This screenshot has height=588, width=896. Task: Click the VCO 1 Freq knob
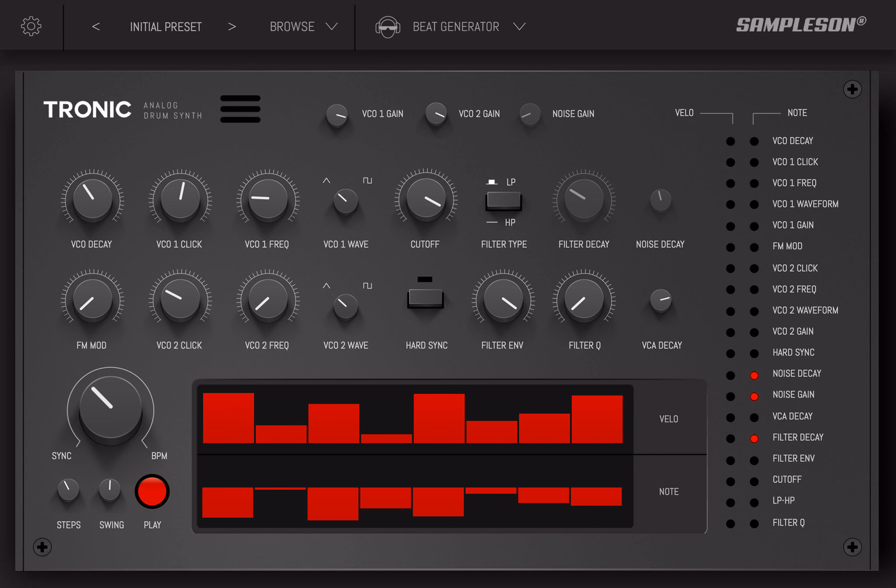(x=268, y=199)
